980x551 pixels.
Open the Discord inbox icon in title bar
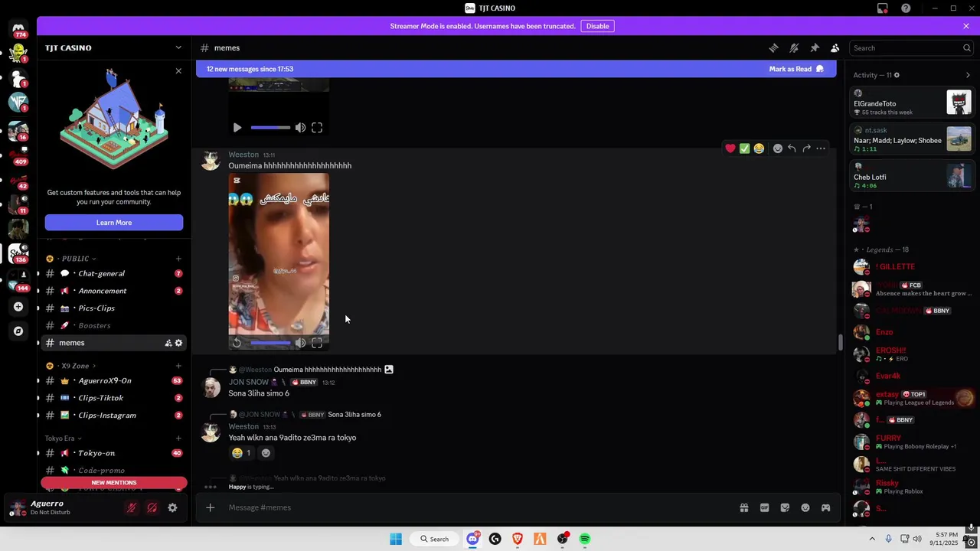click(883, 8)
